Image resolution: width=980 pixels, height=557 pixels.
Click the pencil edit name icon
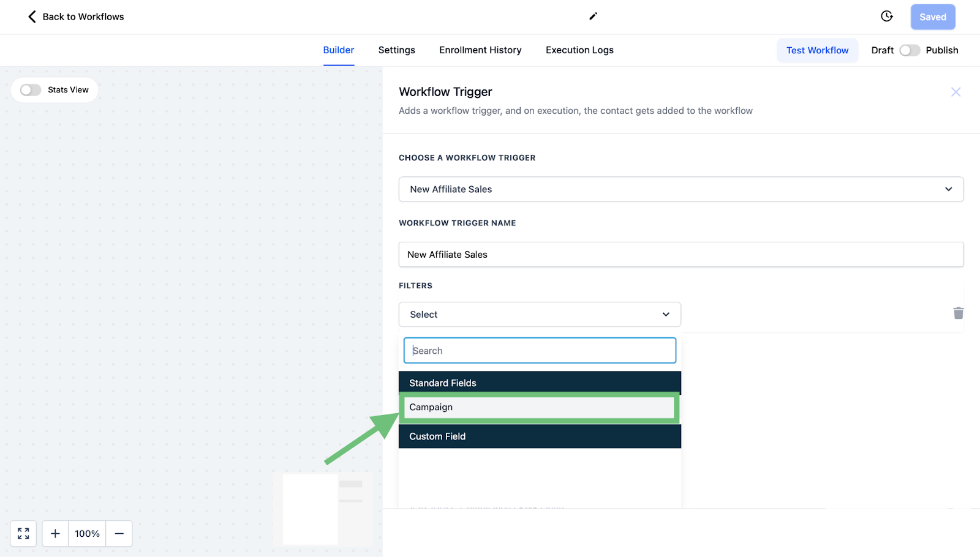click(x=593, y=17)
